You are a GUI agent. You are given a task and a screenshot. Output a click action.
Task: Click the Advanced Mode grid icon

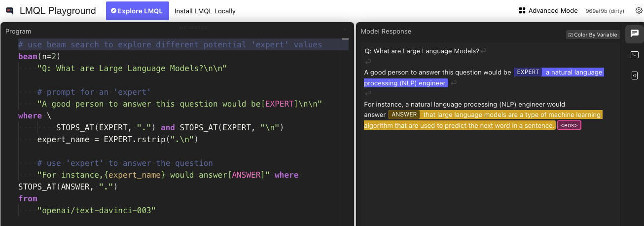[x=522, y=10]
